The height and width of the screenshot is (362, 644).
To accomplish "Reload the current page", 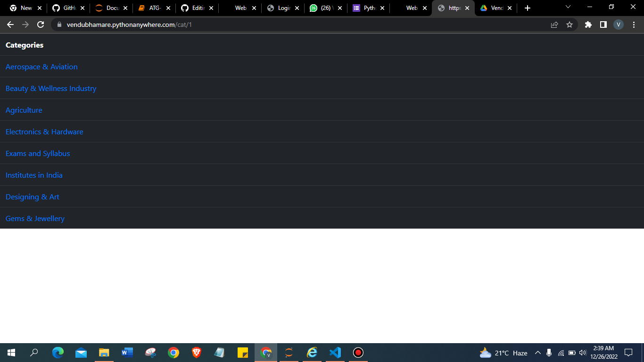I will (40, 24).
